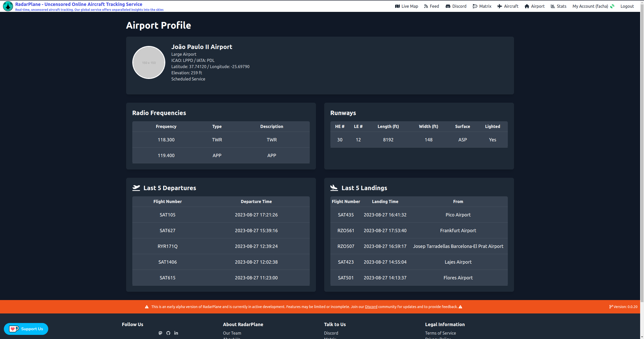This screenshot has height=339, width=644.
Task: Open the Our Team footer link
Action: [232, 333]
